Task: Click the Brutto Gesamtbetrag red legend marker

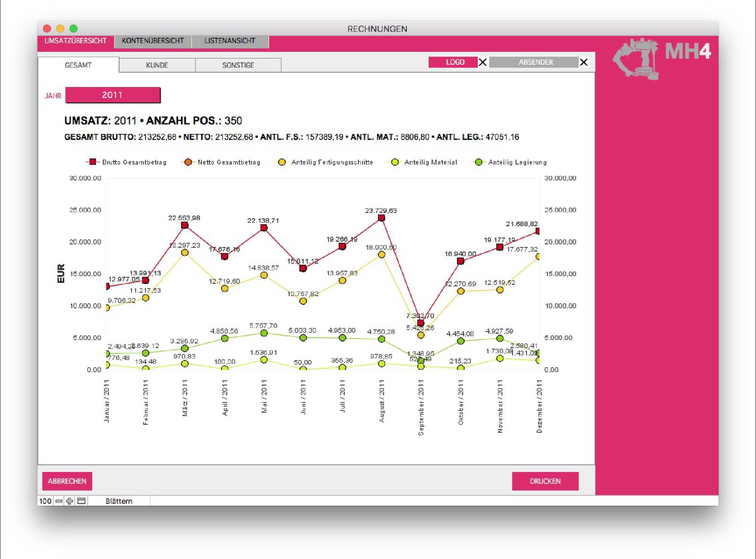Action: pos(93,162)
